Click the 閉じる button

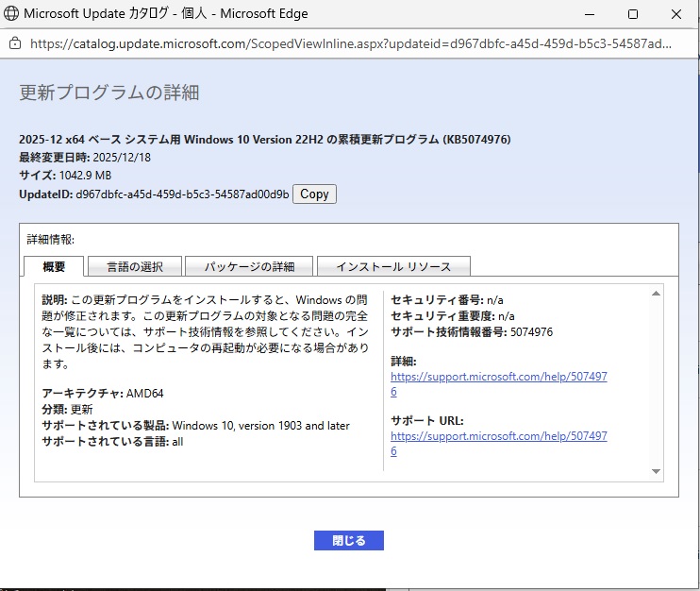click(x=349, y=540)
